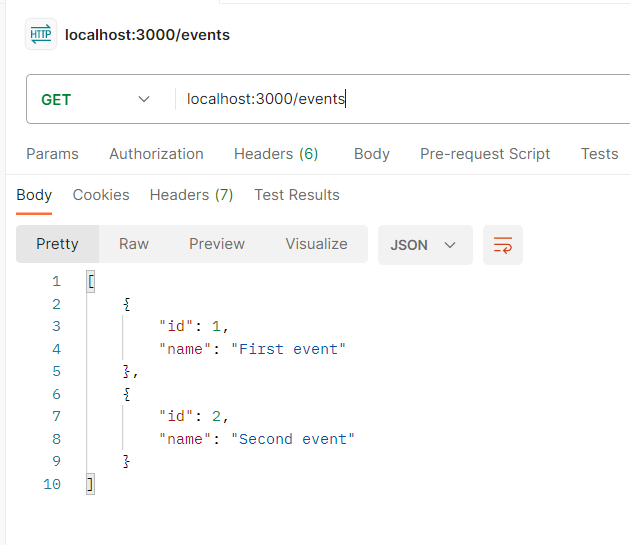Switch to Raw response view
Viewport: 630px width, 545px height.
tap(134, 244)
